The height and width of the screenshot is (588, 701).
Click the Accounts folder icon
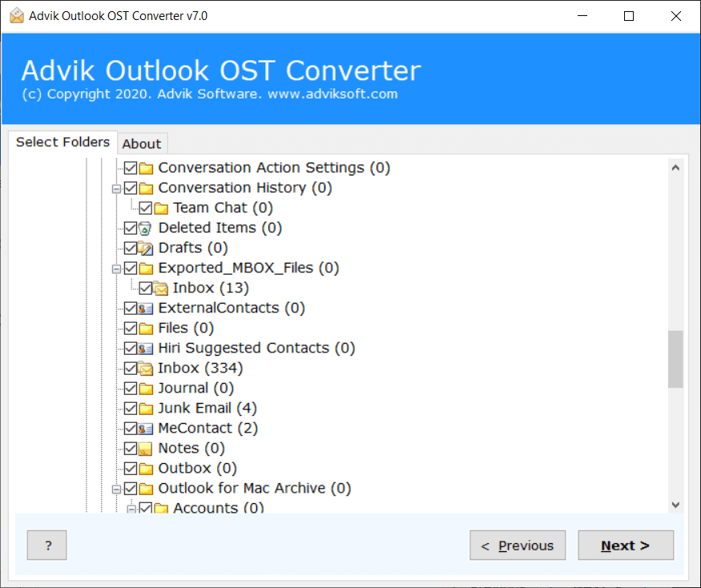[161, 508]
